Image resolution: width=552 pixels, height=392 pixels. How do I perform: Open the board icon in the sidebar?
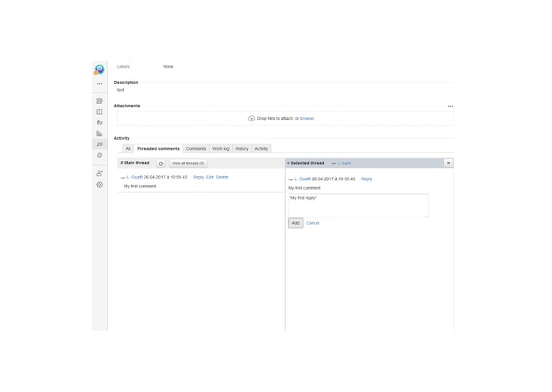point(99,112)
